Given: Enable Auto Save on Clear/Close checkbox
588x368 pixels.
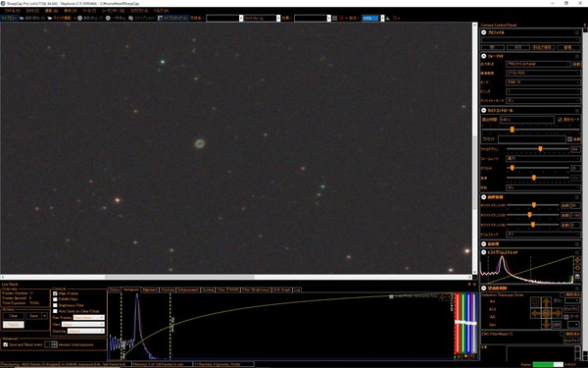Looking at the screenshot, I should [x=55, y=311].
